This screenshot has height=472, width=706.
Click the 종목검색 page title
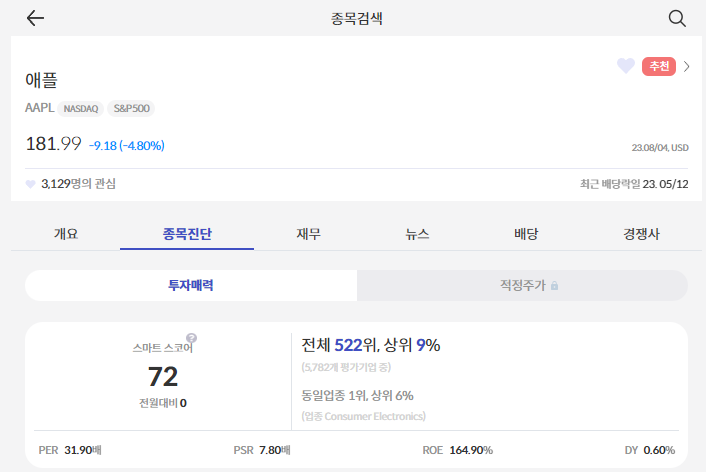pyautogui.click(x=357, y=18)
